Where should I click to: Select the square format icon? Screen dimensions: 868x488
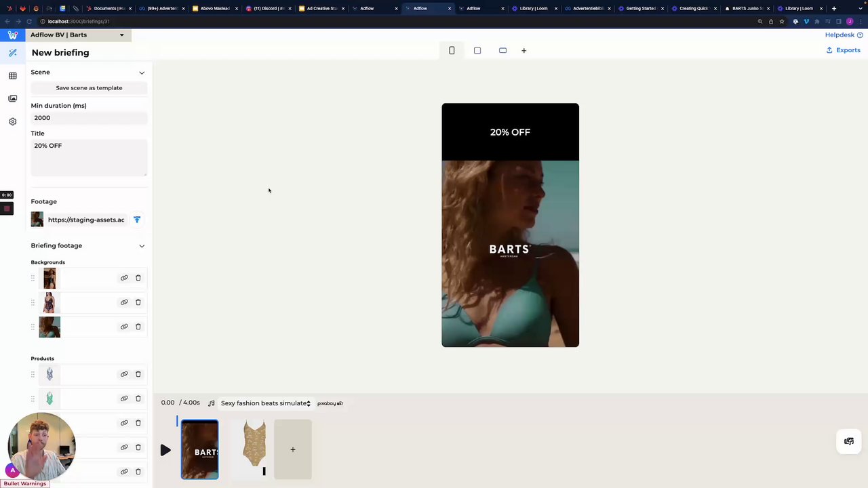(477, 50)
